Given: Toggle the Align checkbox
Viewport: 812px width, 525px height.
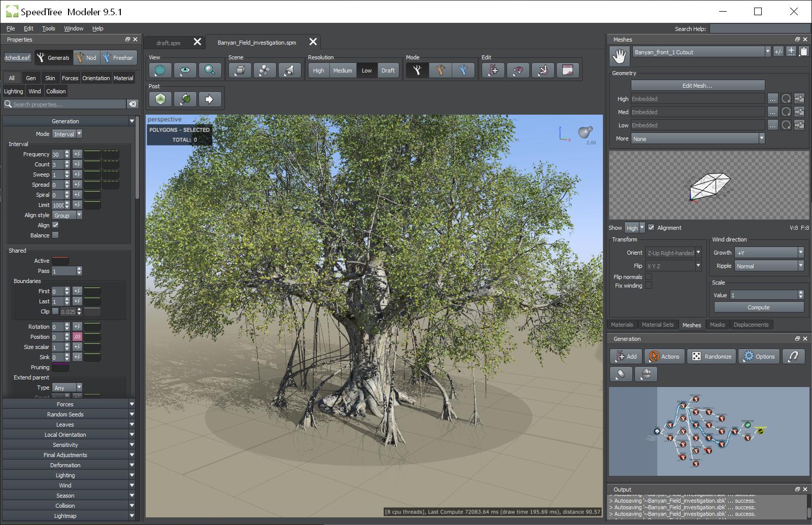Looking at the screenshot, I should 55,225.
